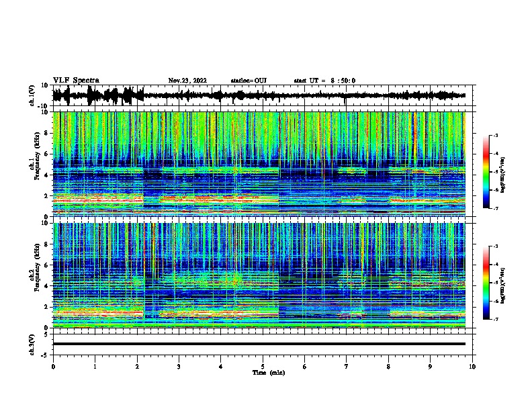Click time axis tick label "7"
The height and width of the screenshot is (411, 532).
(x=347, y=367)
